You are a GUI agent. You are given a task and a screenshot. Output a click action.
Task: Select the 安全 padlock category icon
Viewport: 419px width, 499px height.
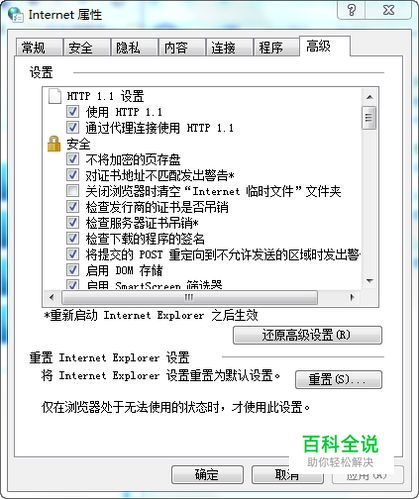(x=54, y=144)
